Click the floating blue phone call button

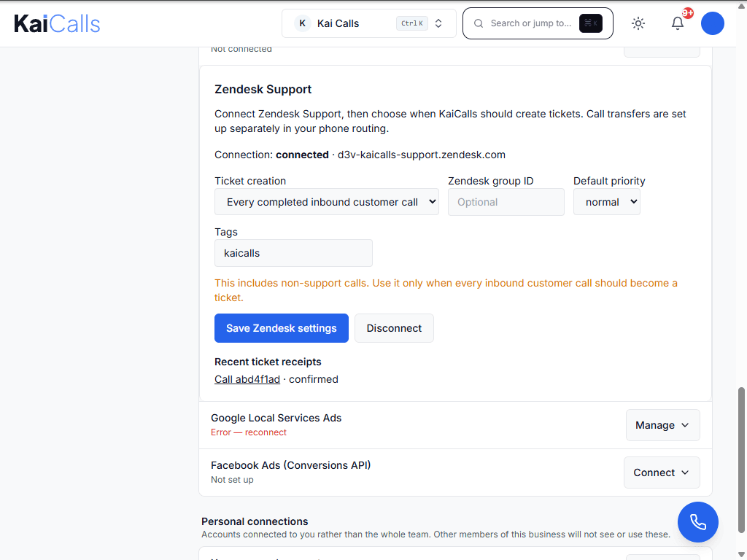pos(698,522)
